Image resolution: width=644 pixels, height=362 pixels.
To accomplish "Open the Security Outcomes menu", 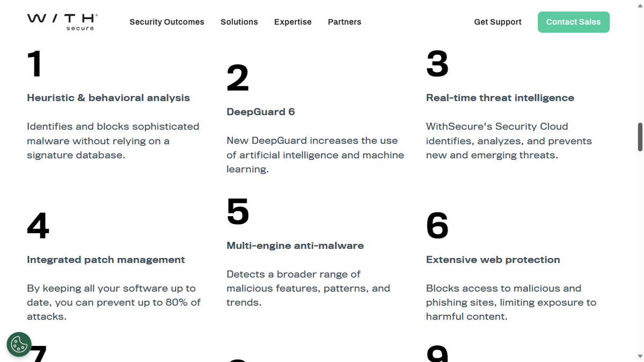I will click(x=167, y=22).
